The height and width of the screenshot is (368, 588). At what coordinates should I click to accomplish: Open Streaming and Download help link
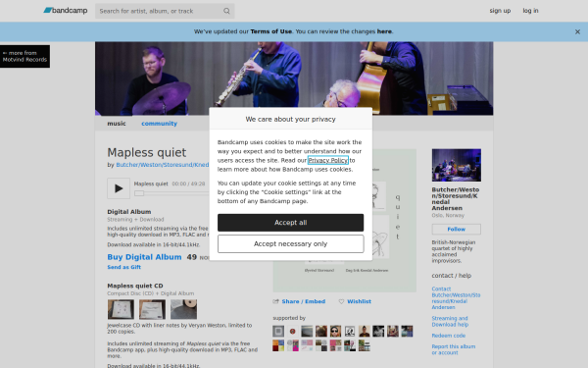tap(450, 322)
